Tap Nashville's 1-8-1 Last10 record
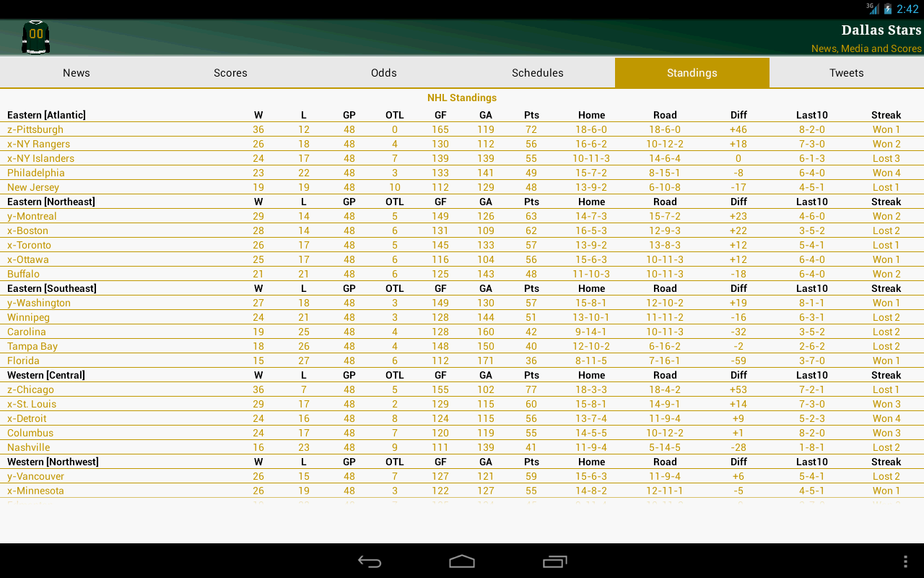This screenshot has height=578, width=924. pos(812,447)
